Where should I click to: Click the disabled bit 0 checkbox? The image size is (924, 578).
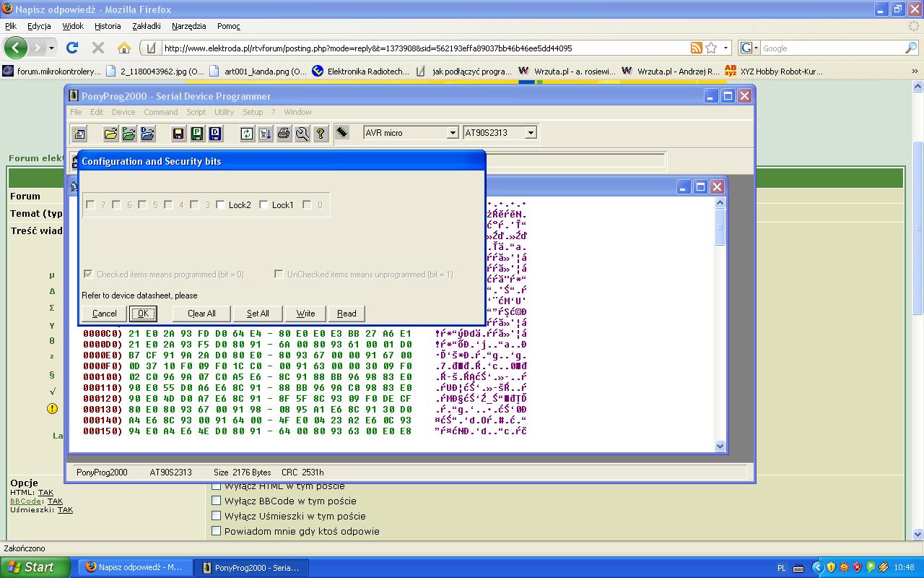point(307,204)
